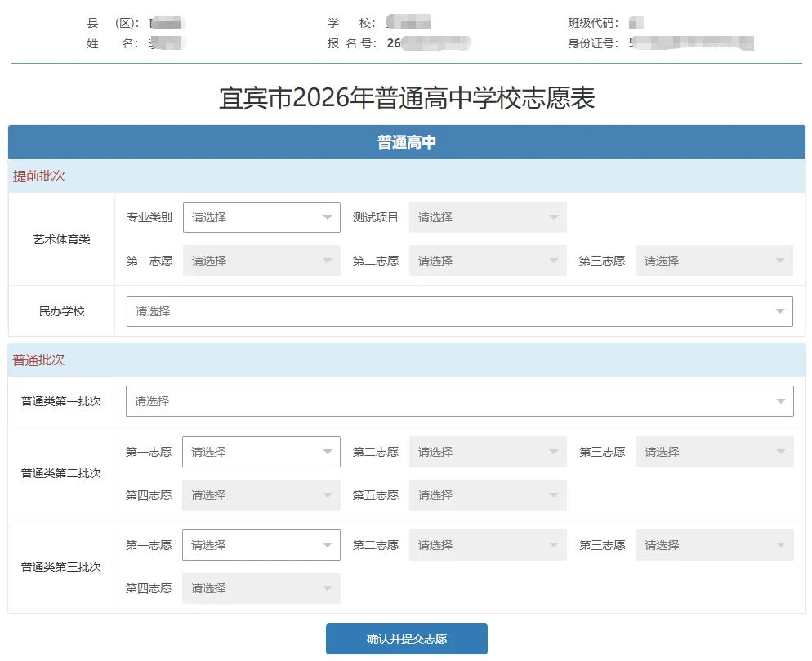This screenshot has height=661, width=812.
Task: Click the 普通高中 header bar
Action: pos(406,141)
